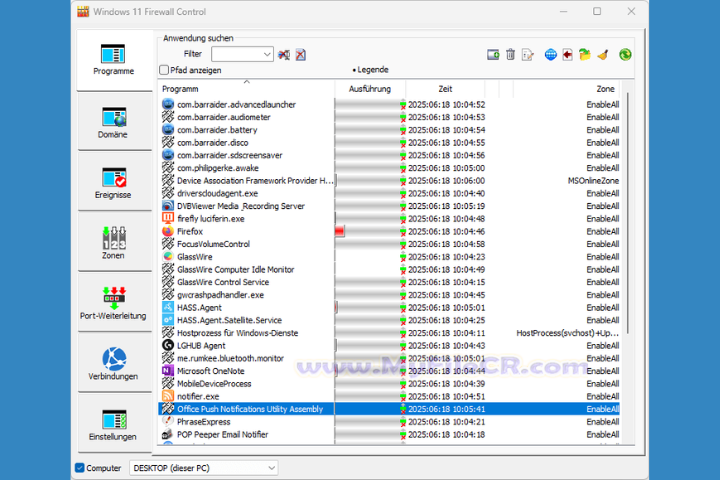Go to the Zonen section
This screenshot has height=480, width=720.
point(114,243)
